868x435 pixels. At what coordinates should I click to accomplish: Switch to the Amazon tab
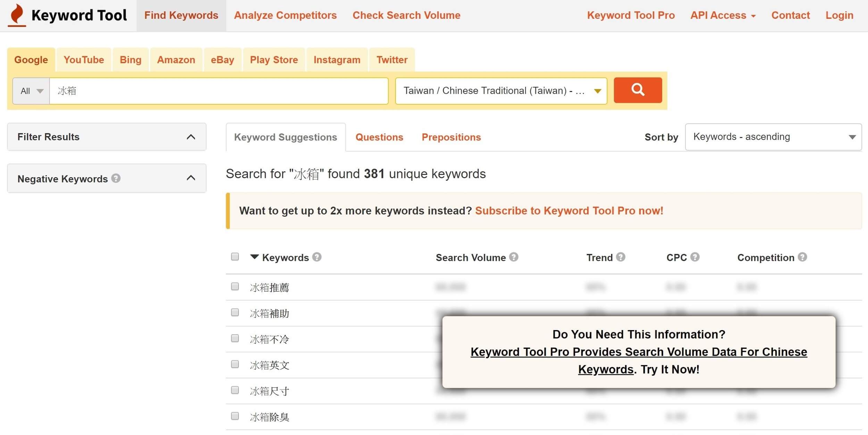tap(176, 60)
